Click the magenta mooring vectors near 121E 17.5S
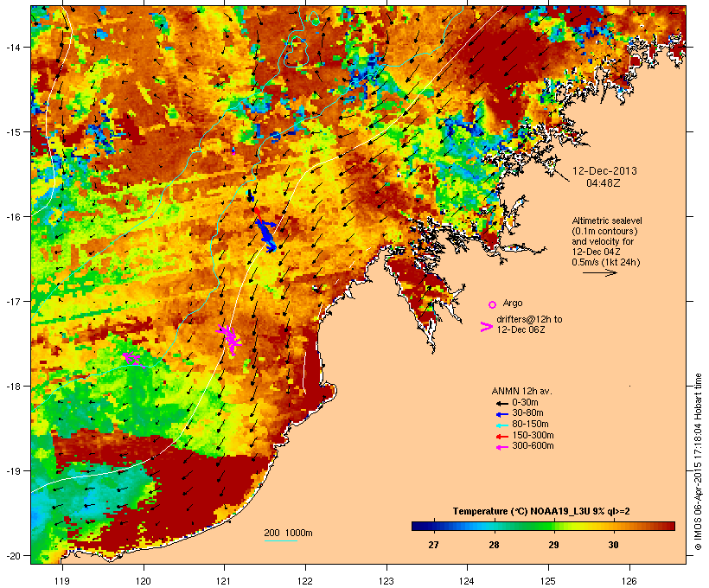This screenshot has height=588, width=709. pos(229,339)
